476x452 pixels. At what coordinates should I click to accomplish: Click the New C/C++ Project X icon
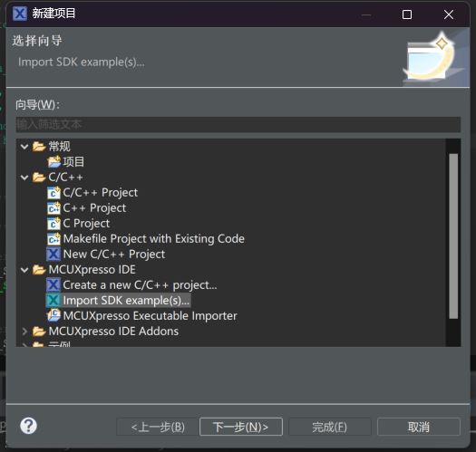pos(53,255)
